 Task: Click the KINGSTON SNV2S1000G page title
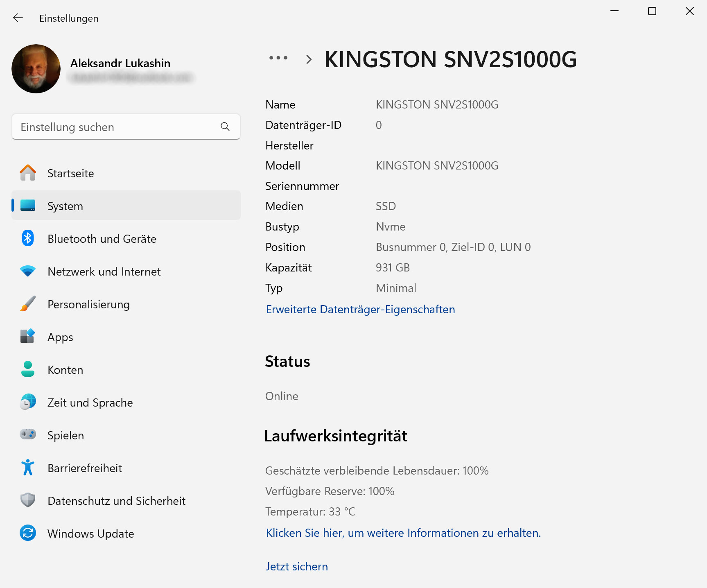[451, 59]
